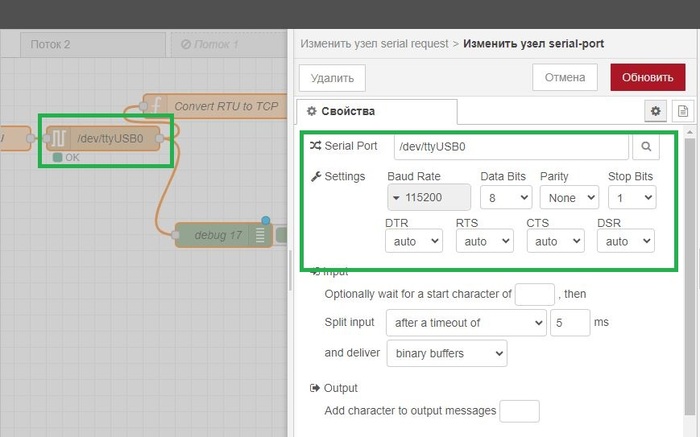Open node appearance settings gear icon
This screenshot has height=437, width=700.
[x=656, y=111]
